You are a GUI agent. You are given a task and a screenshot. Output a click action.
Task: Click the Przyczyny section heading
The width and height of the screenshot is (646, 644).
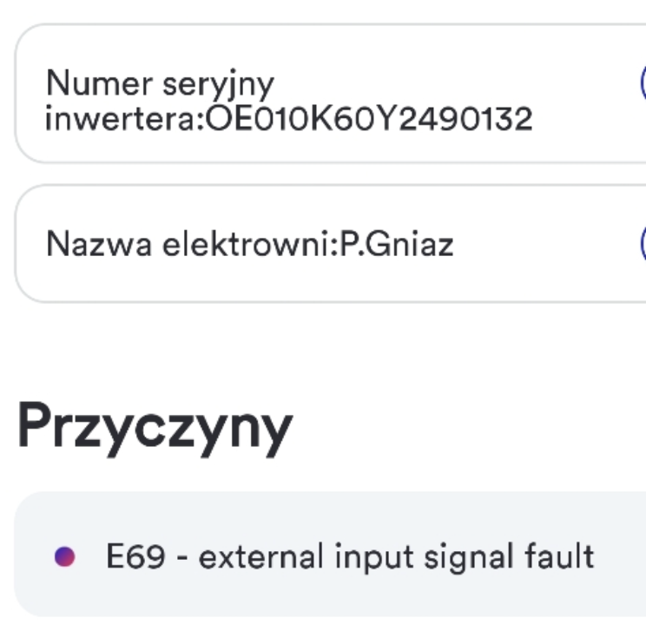[x=155, y=427]
